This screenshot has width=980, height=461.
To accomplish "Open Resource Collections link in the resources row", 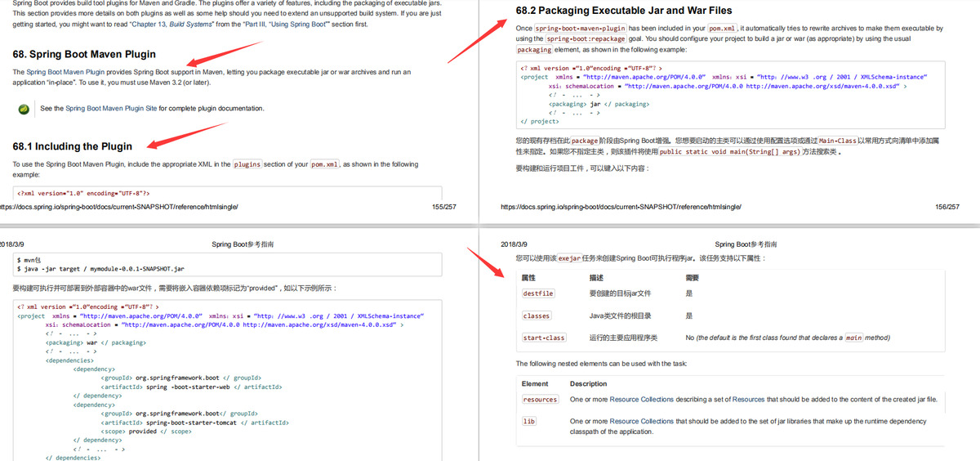I will (x=642, y=399).
